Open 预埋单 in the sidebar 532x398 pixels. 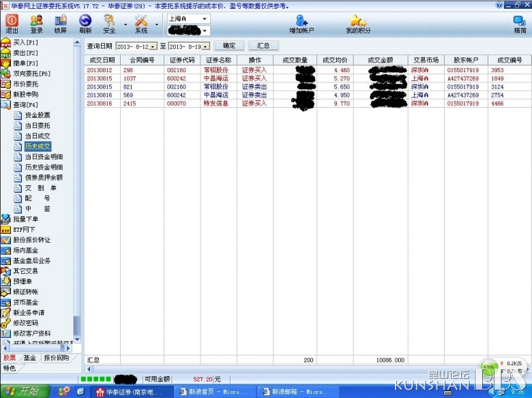pos(23,281)
